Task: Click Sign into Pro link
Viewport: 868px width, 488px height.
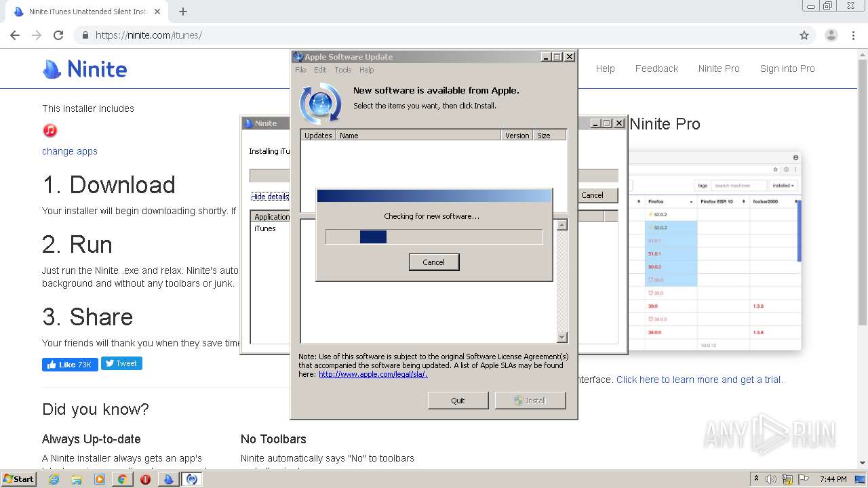Action: [x=787, y=68]
